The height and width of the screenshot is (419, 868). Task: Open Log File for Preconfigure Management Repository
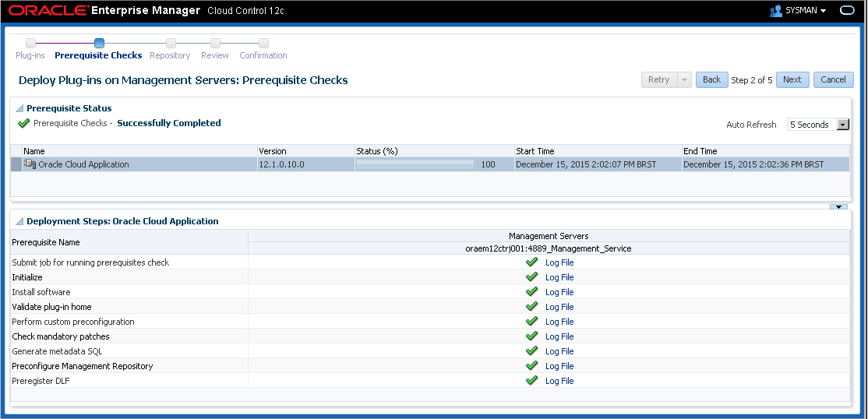point(559,366)
